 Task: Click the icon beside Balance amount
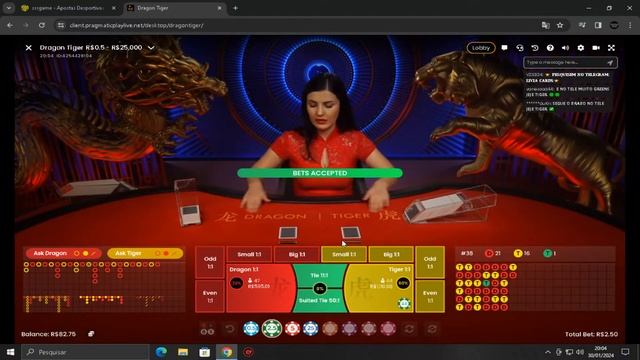click(x=91, y=334)
